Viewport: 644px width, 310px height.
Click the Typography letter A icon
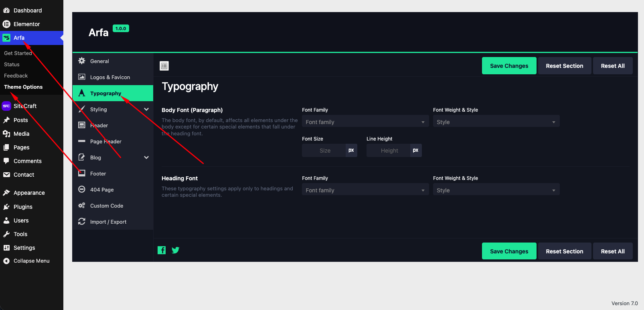click(x=82, y=93)
